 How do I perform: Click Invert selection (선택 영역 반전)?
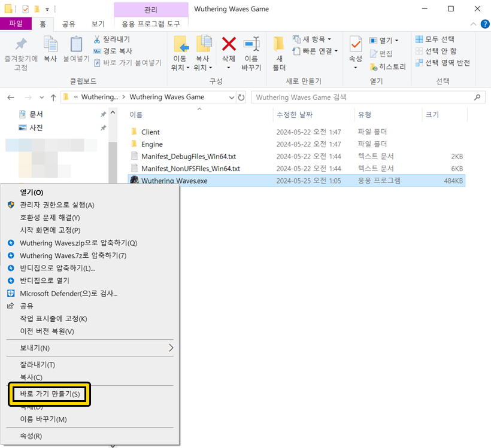tap(442, 63)
